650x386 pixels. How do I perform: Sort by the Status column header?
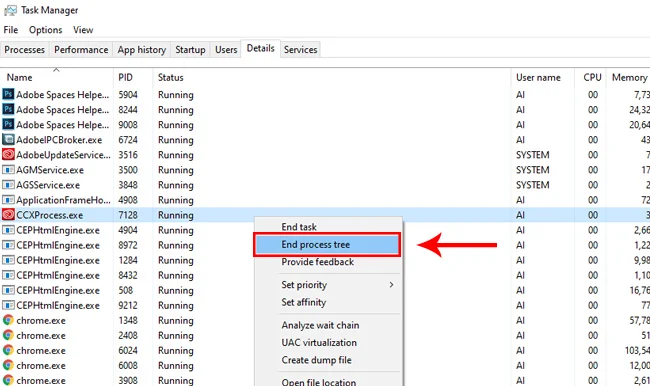(332, 78)
